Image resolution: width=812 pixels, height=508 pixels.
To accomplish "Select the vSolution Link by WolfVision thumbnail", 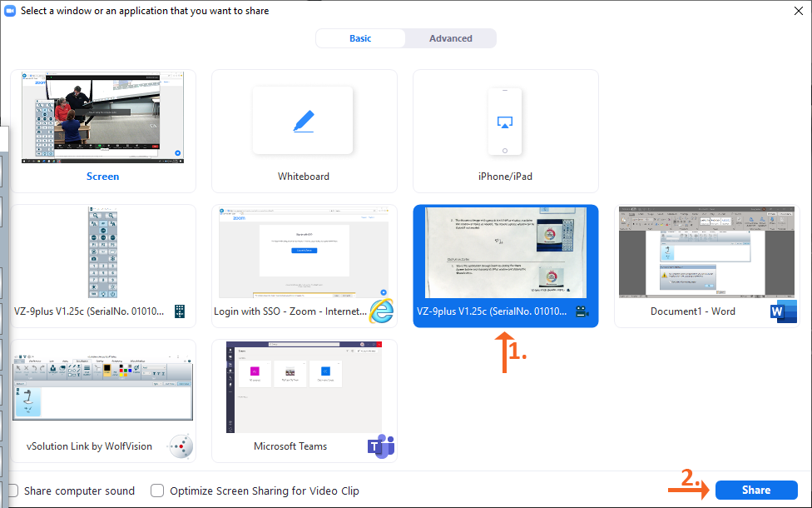I will point(102,387).
